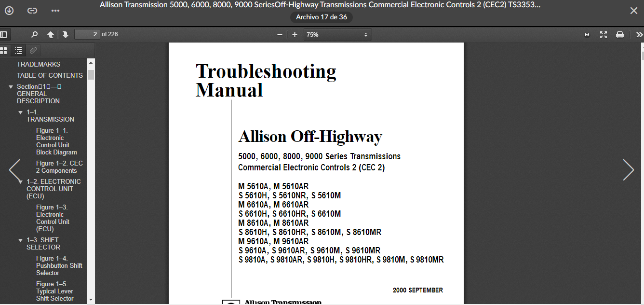Toggle the PDF sidebar panel

[x=4, y=35]
